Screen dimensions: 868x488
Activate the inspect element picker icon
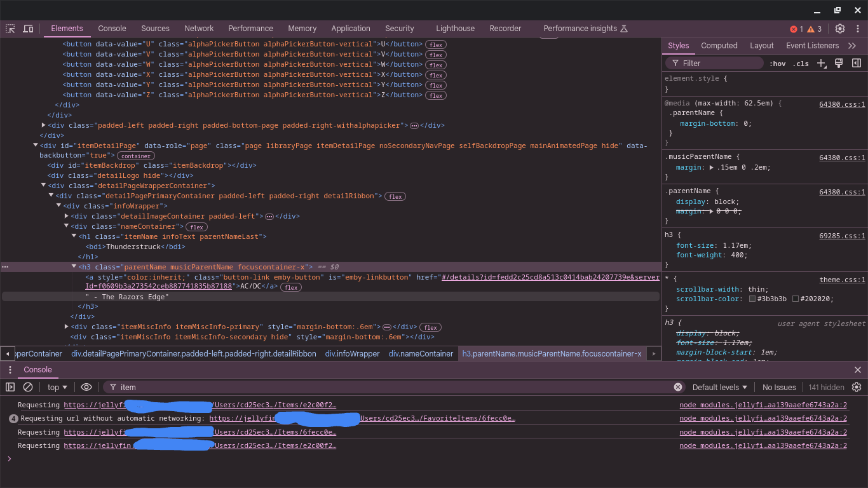pyautogui.click(x=10, y=29)
